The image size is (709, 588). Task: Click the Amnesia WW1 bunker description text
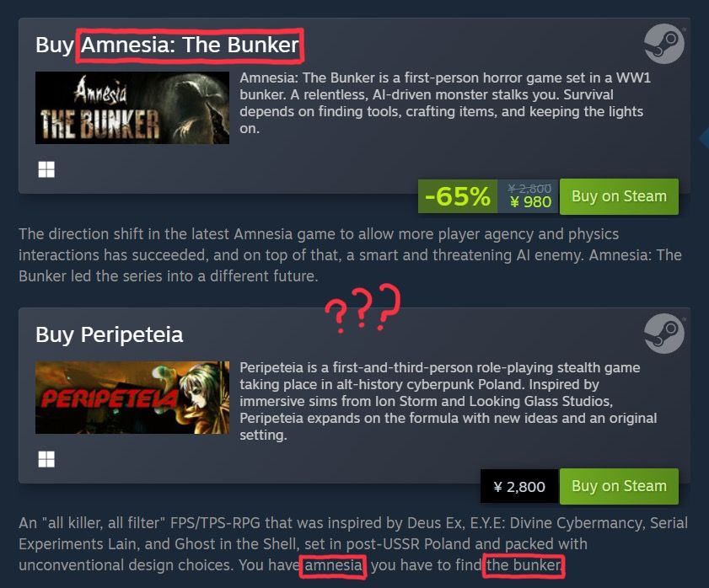(445, 103)
